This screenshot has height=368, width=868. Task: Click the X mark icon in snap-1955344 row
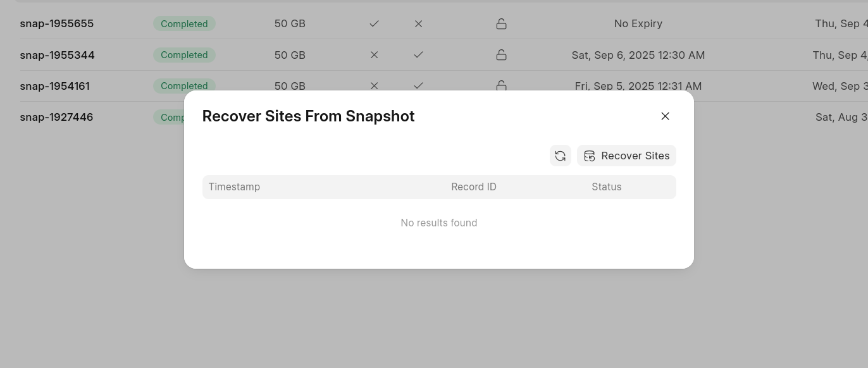point(374,55)
